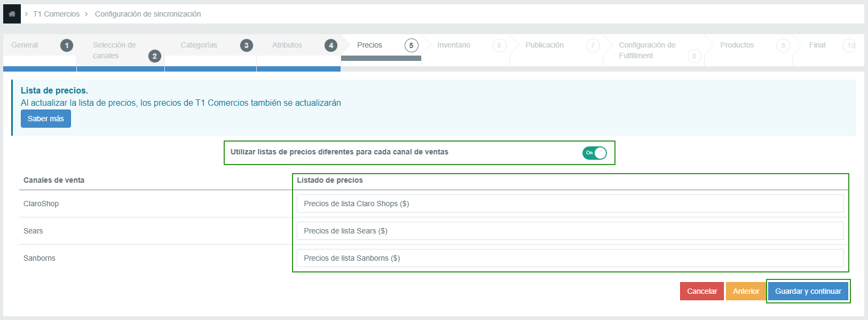The image size is (868, 320).
Task: Click the Cancelar button
Action: point(702,291)
